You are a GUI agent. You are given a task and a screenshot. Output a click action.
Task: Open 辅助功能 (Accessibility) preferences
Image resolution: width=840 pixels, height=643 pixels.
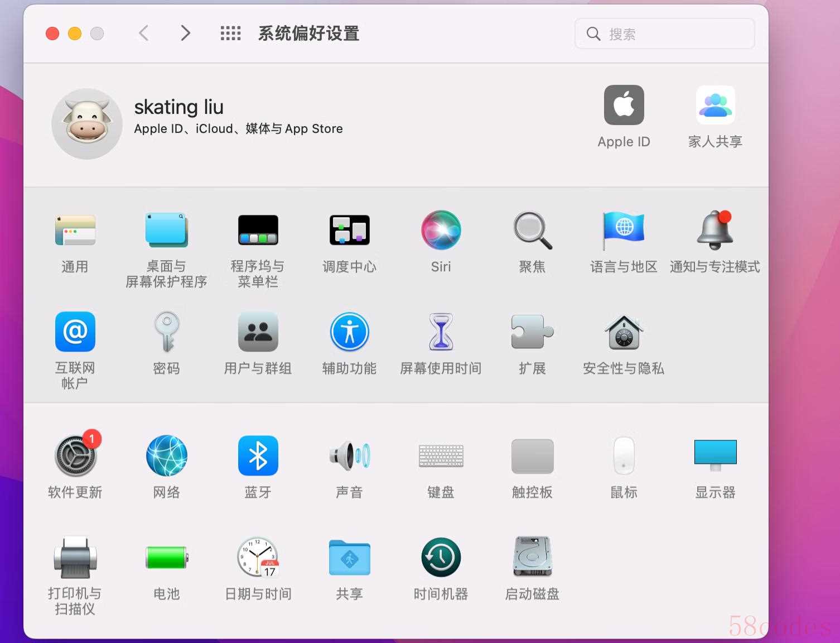[x=349, y=332]
